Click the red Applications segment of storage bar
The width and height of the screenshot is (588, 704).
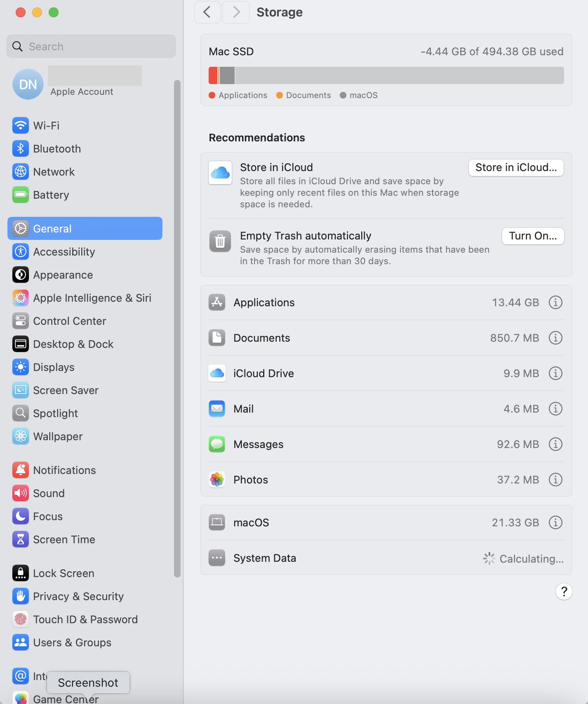click(213, 75)
